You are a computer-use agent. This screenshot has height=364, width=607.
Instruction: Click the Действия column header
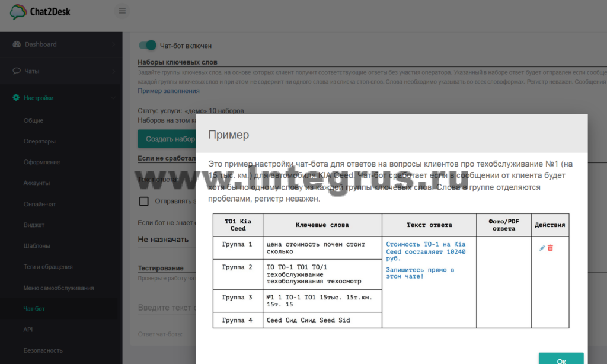click(x=550, y=225)
